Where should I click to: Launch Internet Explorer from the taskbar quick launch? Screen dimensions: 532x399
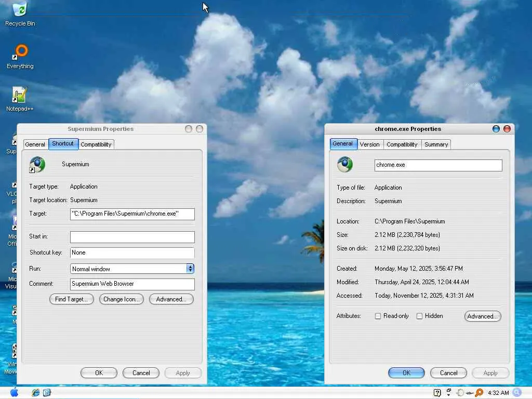[x=35, y=393]
